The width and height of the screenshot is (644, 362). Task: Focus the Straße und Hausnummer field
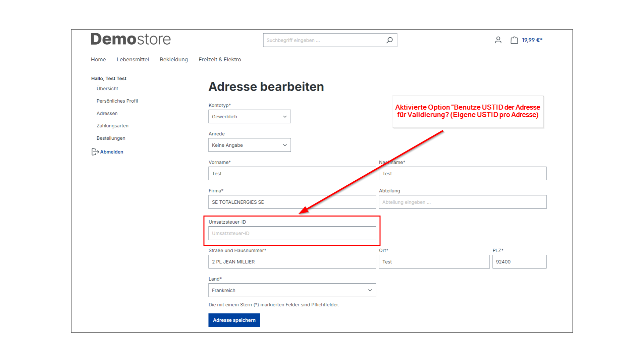[292, 262]
